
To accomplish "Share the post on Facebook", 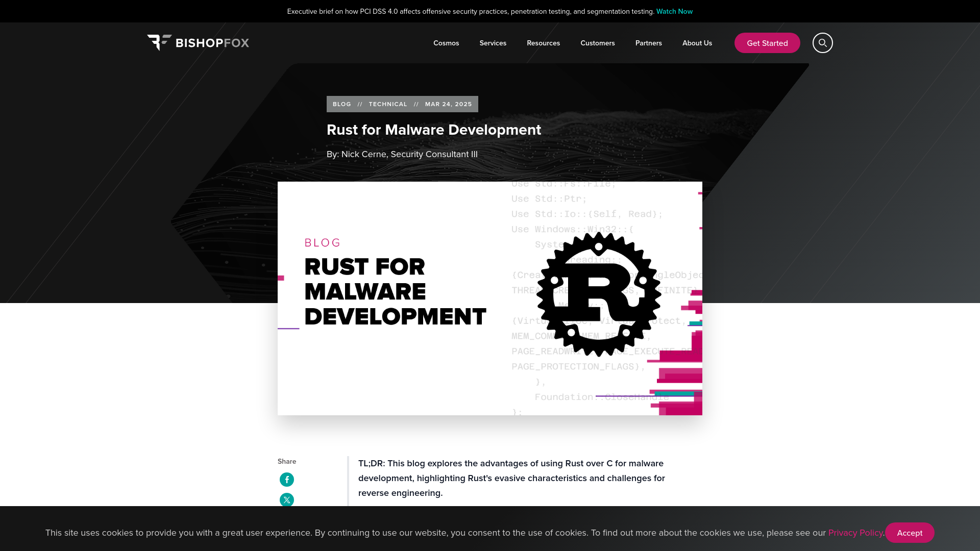I will pyautogui.click(x=287, y=480).
